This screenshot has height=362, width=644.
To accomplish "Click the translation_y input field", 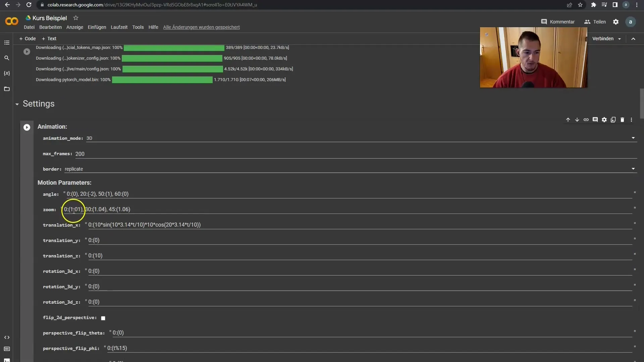I will tap(360, 240).
